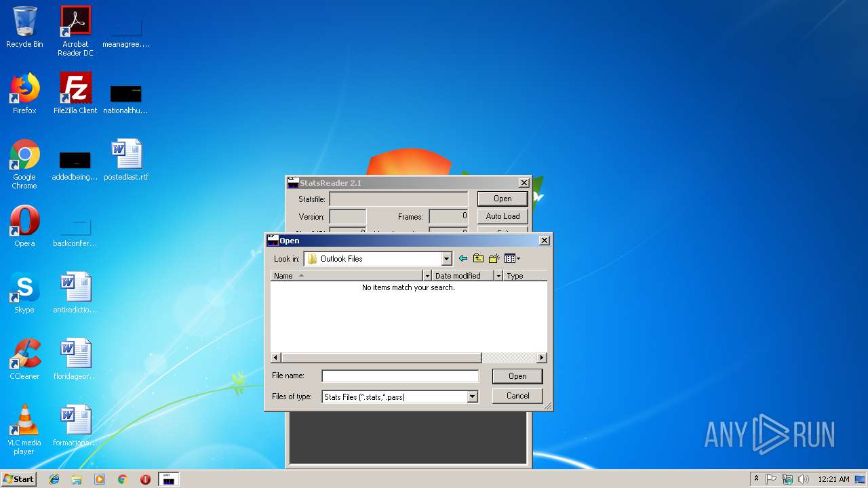Open Opera from taskbar
Screen dimensions: 868x488
(145, 479)
